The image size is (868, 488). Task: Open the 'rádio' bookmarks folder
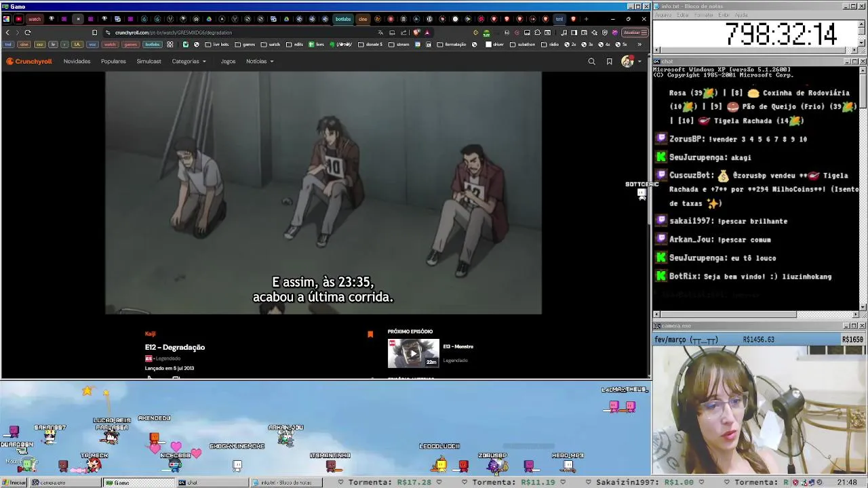(x=550, y=45)
